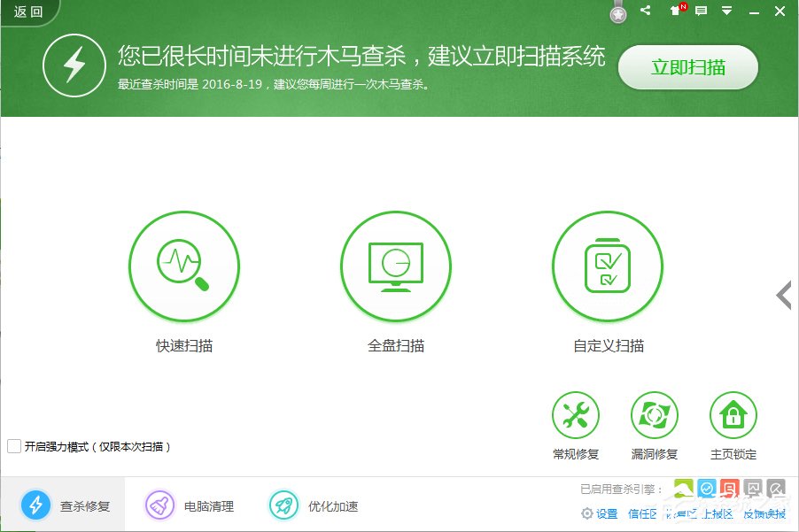Image resolution: width=799 pixels, height=532 pixels.
Task: Open the 主页锁定 homepage lock tool
Action: point(733,414)
